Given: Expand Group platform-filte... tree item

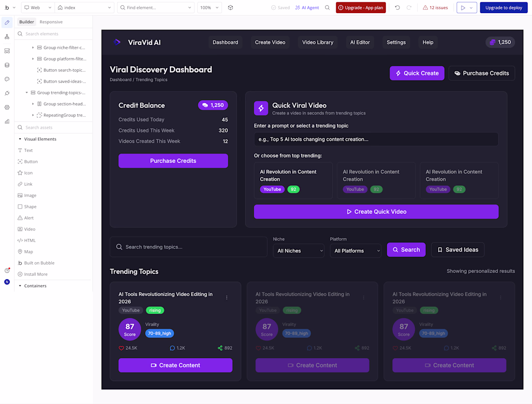Looking at the screenshot, I should (33, 59).
